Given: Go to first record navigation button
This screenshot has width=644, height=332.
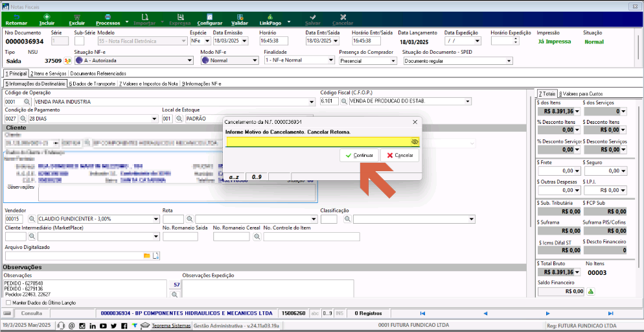Looking at the screenshot, I should click(x=422, y=313).
